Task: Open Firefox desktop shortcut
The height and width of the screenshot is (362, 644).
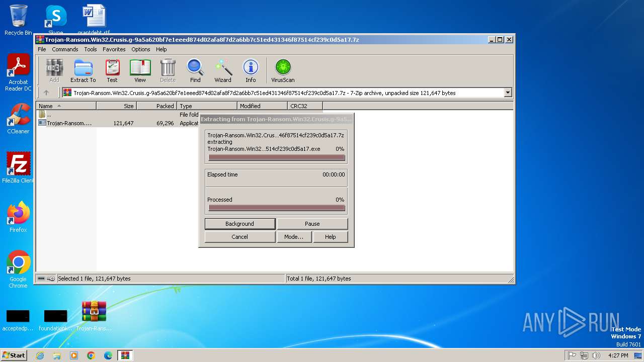Action: (x=18, y=217)
